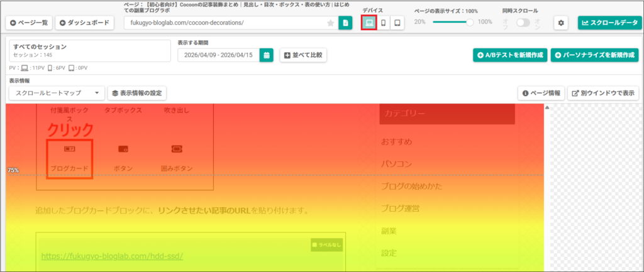Screen dimensions: 644x272
Task: Open the 設定 category link
Action: coord(389,253)
